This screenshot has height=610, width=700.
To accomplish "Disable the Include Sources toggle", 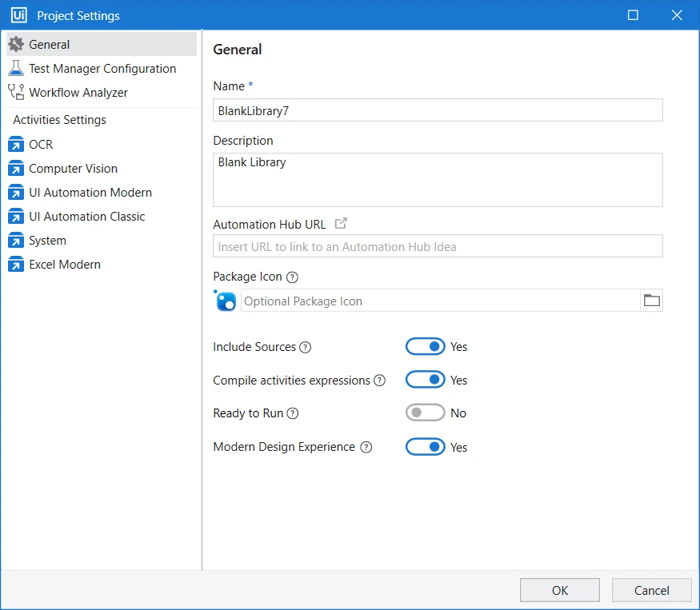I will pos(425,346).
